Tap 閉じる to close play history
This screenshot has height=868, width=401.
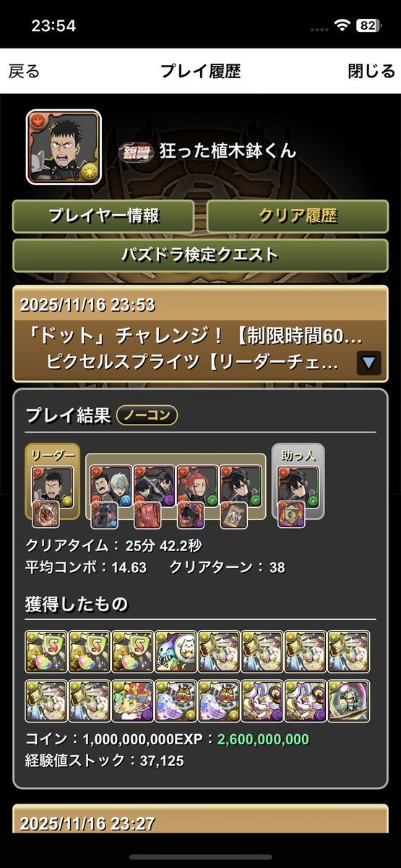tap(371, 71)
